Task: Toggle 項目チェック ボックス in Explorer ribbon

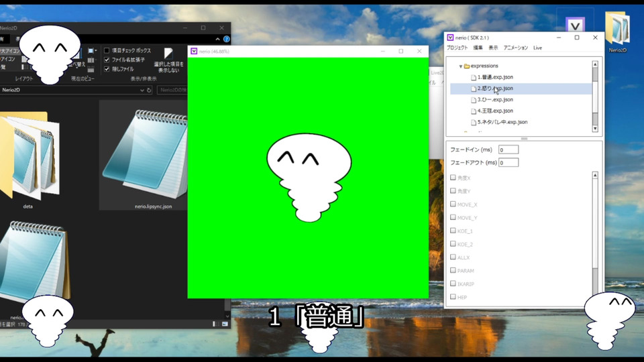Action: (x=107, y=50)
